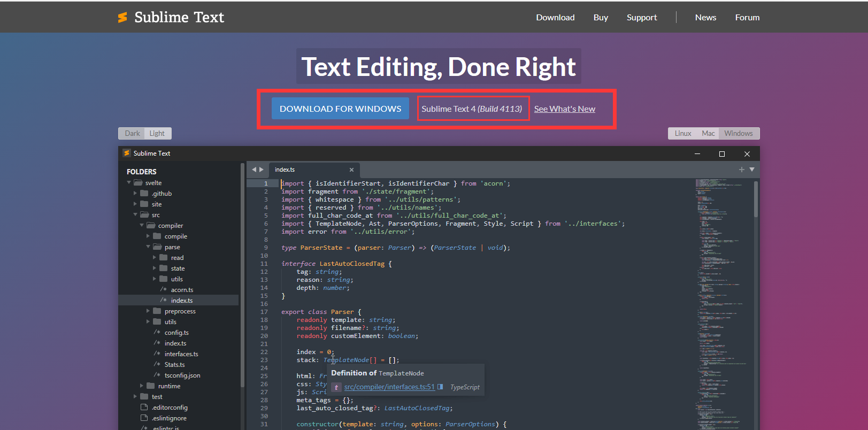
Task: Open Stats.ts file
Action: [x=174, y=365]
